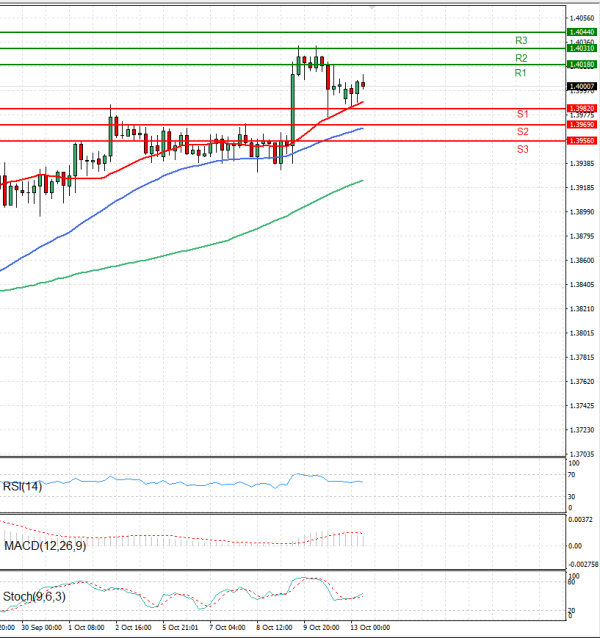Click the 1.40310 green price tag
This screenshot has height=638, width=600.
[x=581, y=48]
